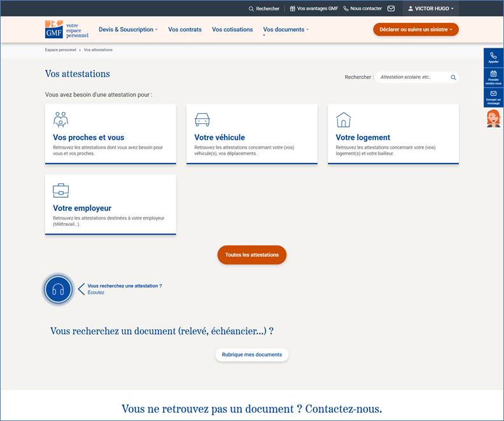Open Prendre rendez-vous calendar icon
Viewport: 504px width, 421px height.
tap(493, 77)
